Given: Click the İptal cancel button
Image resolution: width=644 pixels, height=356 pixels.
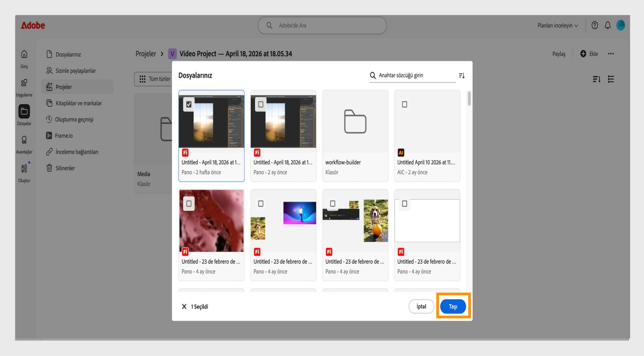Looking at the screenshot, I should point(421,307).
